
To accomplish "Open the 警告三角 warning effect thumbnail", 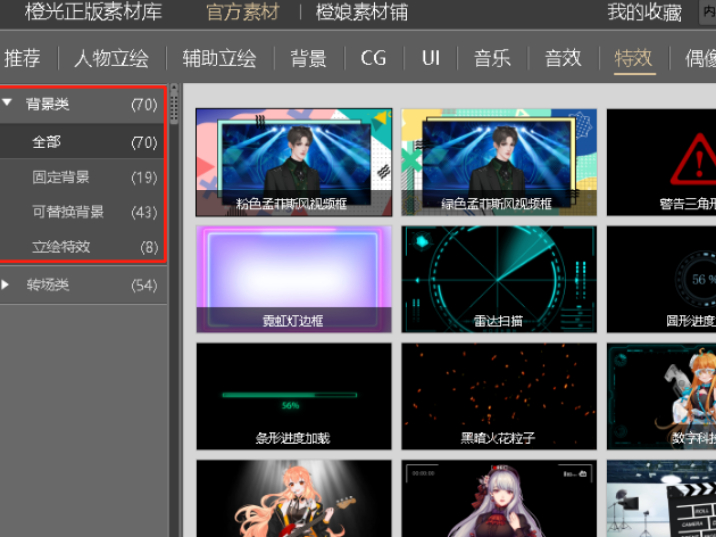I will pos(661,162).
